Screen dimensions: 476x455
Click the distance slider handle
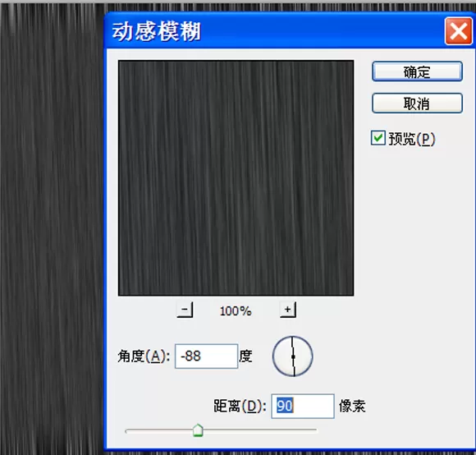click(x=198, y=430)
